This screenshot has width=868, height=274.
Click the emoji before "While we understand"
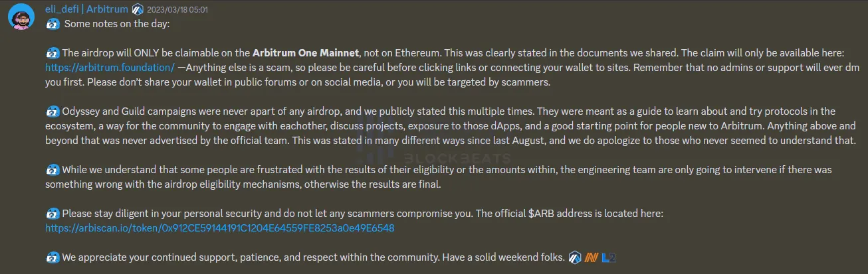coord(53,169)
